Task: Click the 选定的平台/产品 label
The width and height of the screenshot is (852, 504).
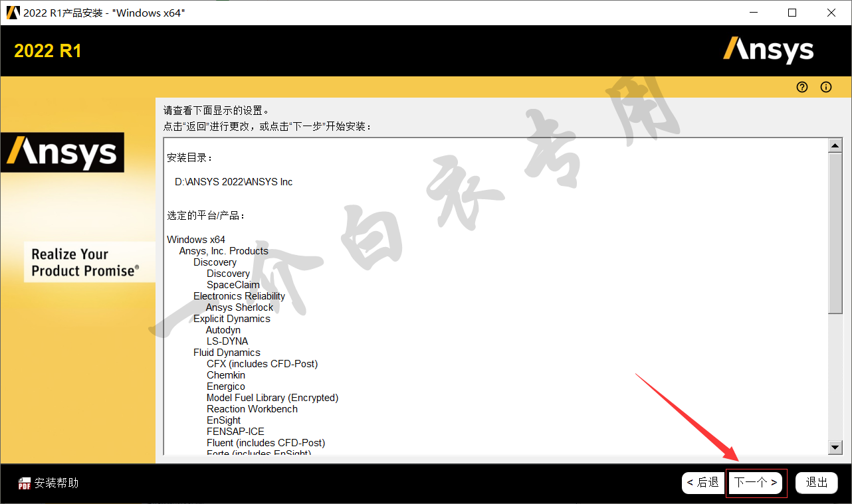Action: coord(207,216)
